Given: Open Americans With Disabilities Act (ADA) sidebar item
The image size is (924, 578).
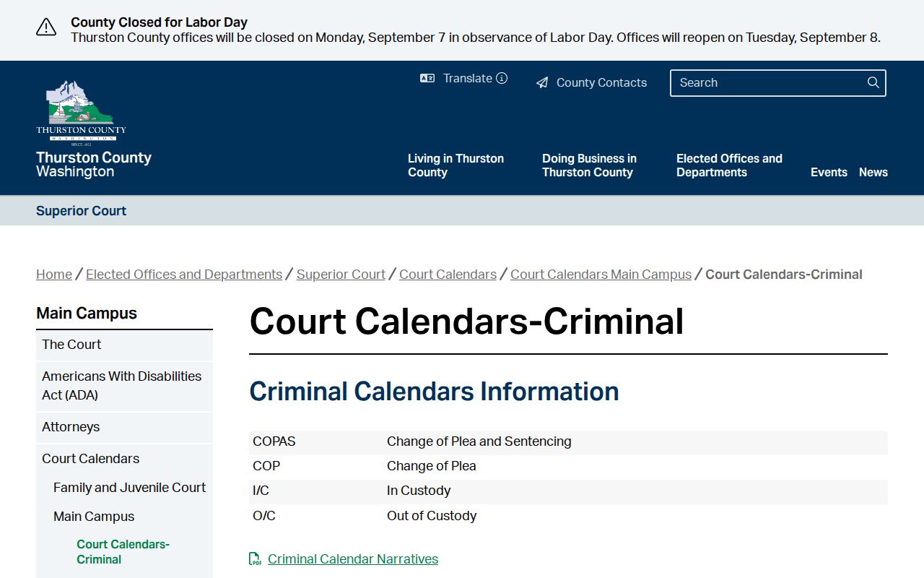Looking at the screenshot, I should pyautogui.click(x=124, y=386).
